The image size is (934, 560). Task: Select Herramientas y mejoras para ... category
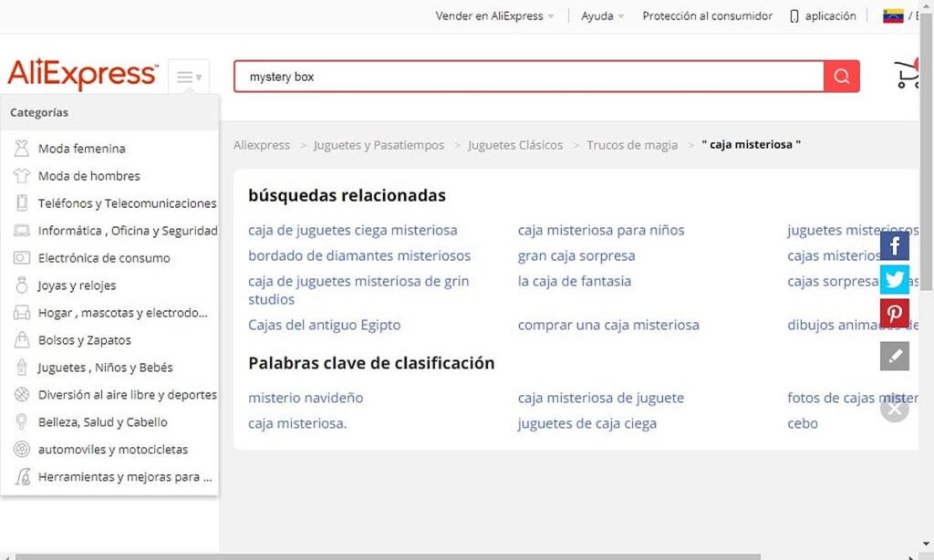click(125, 477)
